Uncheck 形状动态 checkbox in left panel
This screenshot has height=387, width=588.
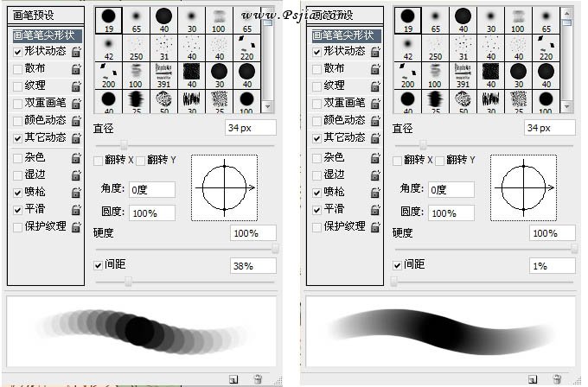point(17,52)
